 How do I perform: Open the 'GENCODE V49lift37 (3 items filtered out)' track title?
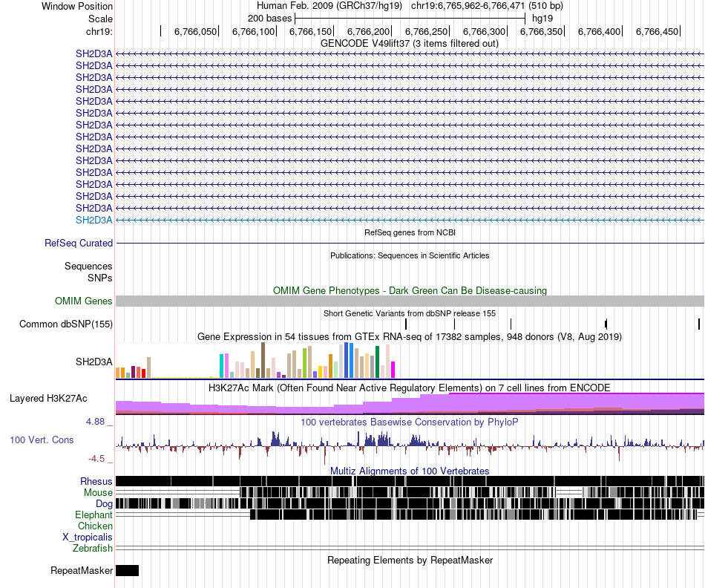tap(410, 44)
